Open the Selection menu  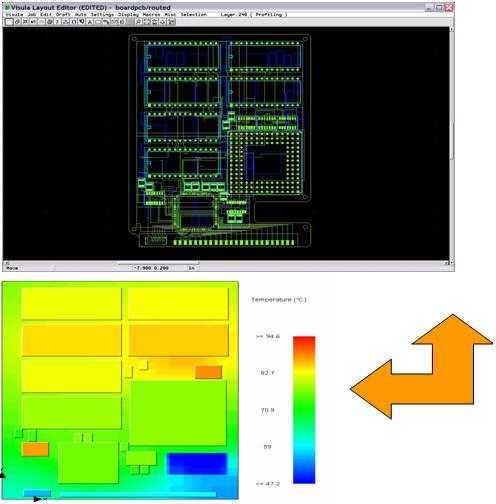[x=194, y=14]
